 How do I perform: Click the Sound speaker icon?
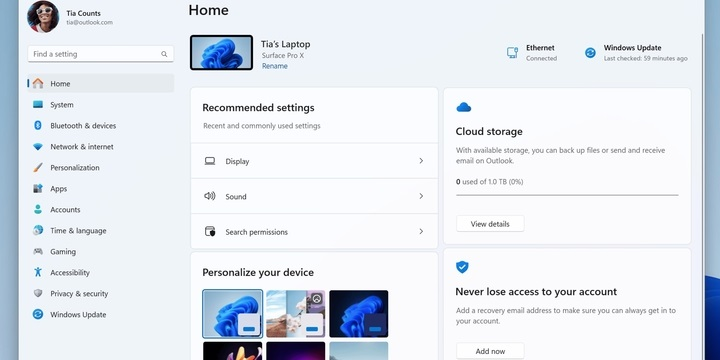tap(210, 196)
